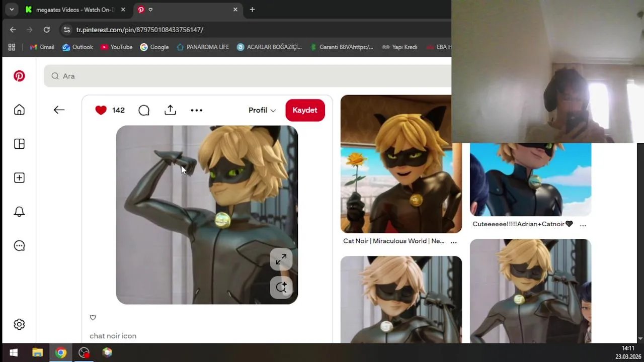644x362 pixels.
Task: Open the Google bookmark
Action: pos(154,47)
